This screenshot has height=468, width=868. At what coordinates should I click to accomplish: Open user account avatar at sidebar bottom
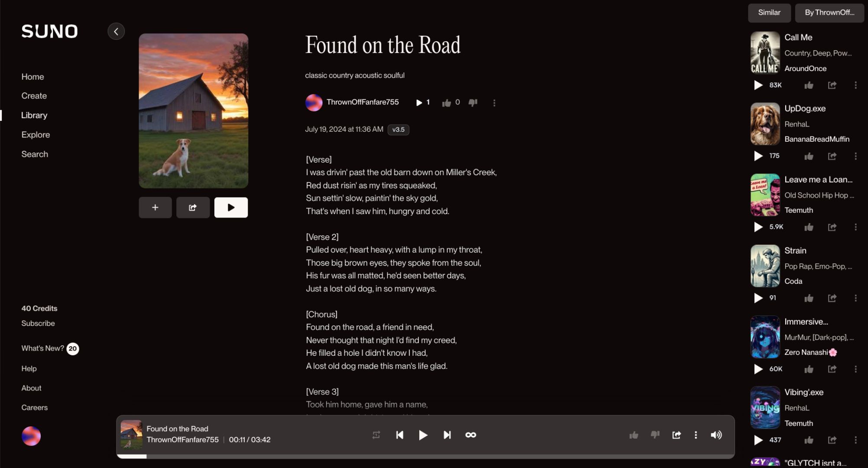pos(31,436)
